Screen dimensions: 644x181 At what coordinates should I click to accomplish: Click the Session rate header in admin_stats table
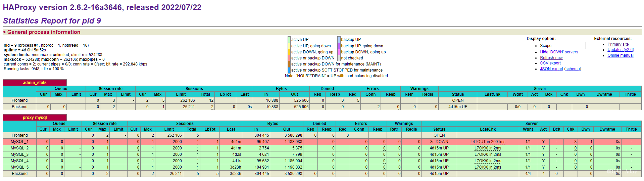coord(110,89)
